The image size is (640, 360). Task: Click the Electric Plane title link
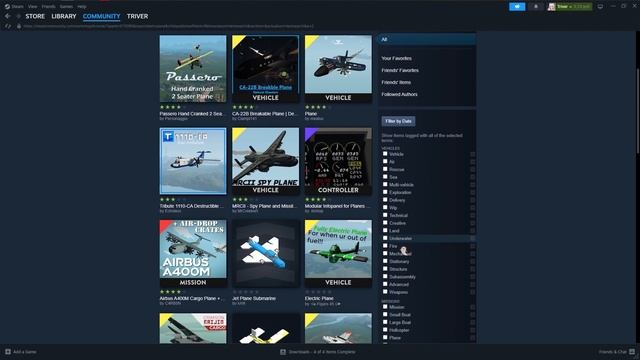click(319, 298)
